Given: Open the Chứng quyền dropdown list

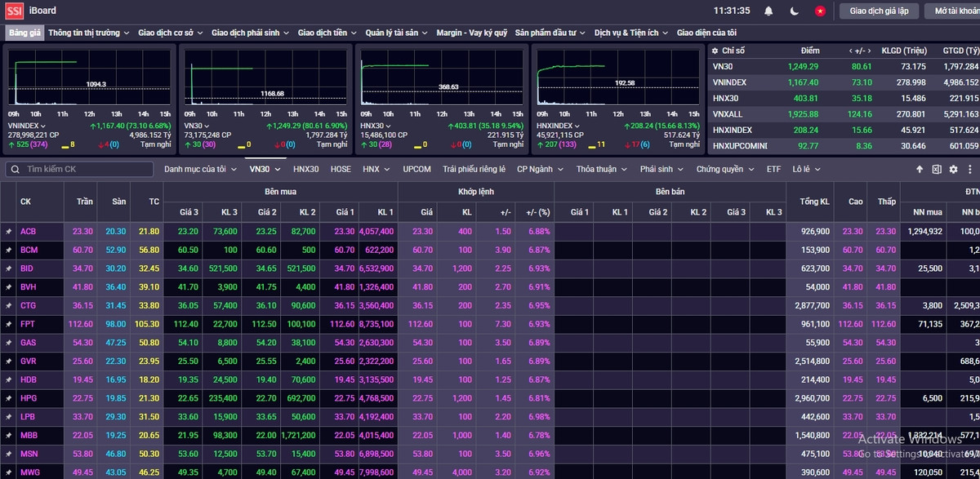Looking at the screenshot, I should (724, 169).
